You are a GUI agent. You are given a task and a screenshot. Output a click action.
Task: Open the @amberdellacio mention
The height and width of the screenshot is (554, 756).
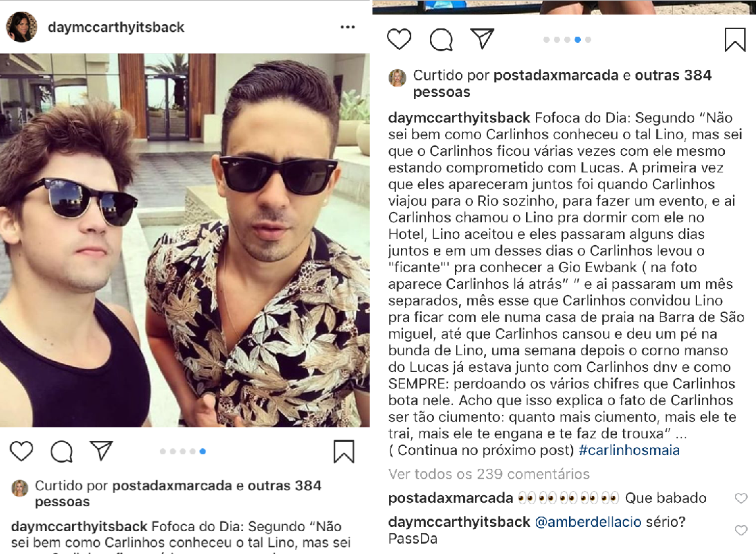(x=588, y=521)
